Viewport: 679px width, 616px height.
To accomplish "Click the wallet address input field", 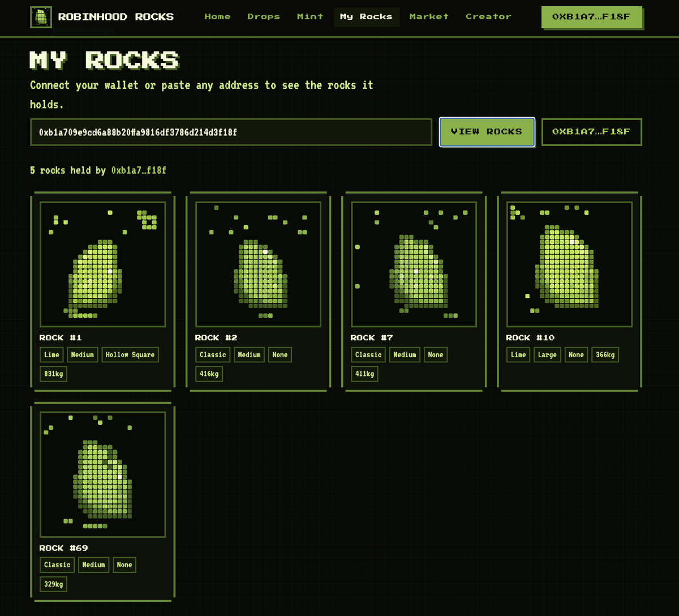I will point(231,132).
